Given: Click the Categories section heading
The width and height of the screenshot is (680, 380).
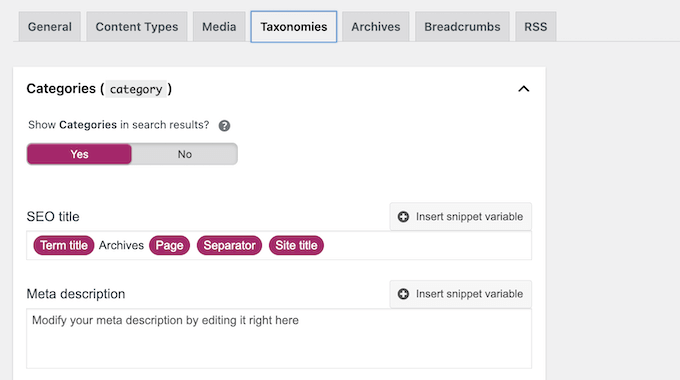Looking at the screenshot, I should pos(99,89).
